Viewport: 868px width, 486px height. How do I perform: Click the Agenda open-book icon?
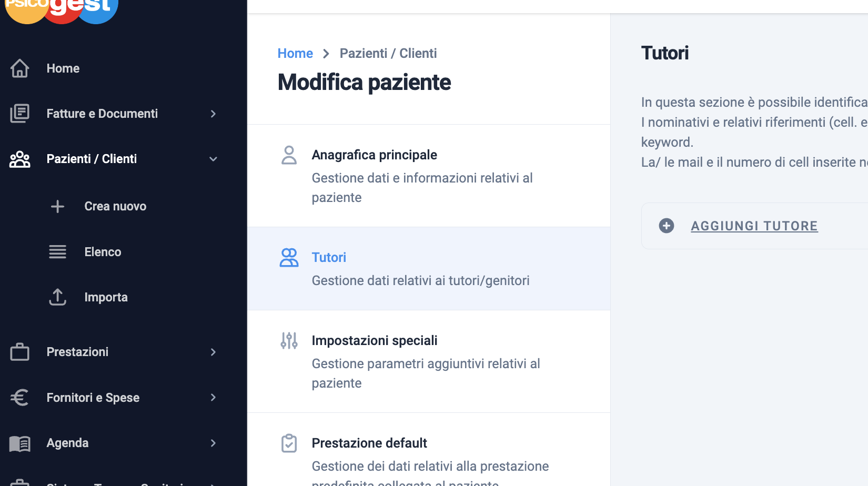coord(20,443)
